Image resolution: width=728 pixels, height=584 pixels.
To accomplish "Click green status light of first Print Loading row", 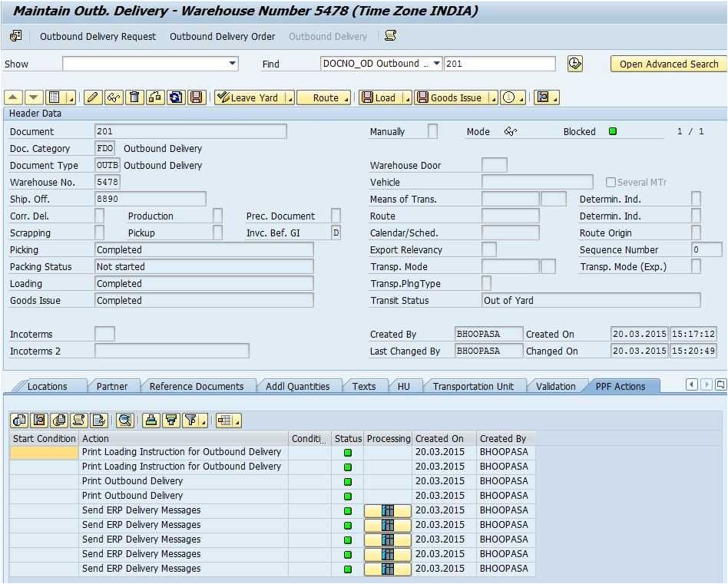I will pos(348,453).
